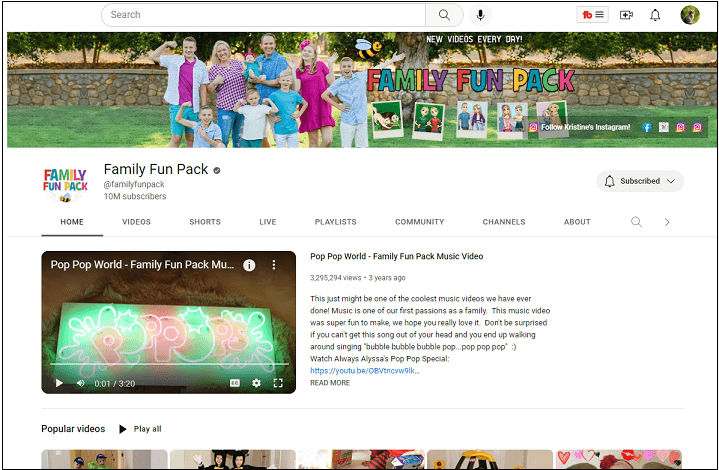The height and width of the screenshot is (470, 719).
Task: Click in the Search input field
Action: (x=264, y=15)
